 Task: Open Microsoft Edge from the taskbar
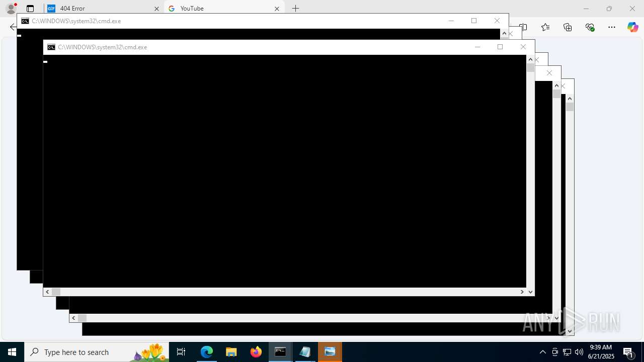[x=207, y=352]
